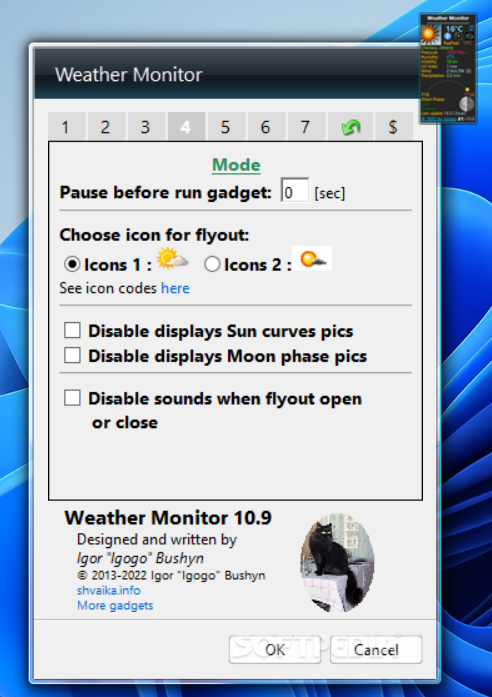The image size is (492, 697).
Task: Open the dollar sign donate tab
Action: tap(393, 127)
